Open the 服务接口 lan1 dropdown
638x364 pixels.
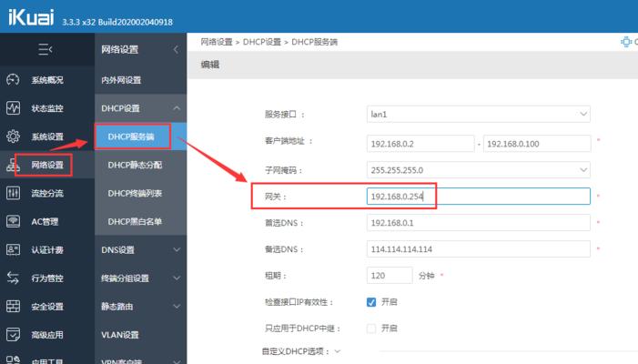click(478, 114)
